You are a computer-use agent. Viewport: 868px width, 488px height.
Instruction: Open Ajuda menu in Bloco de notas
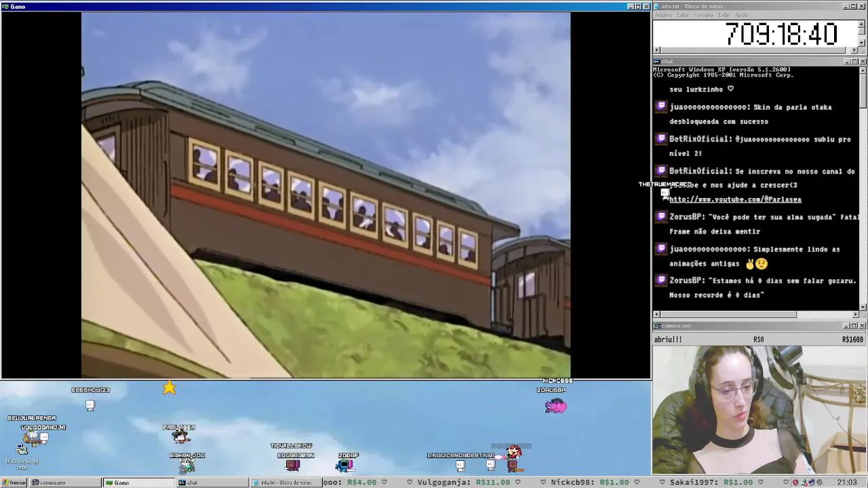click(x=741, y=15)
